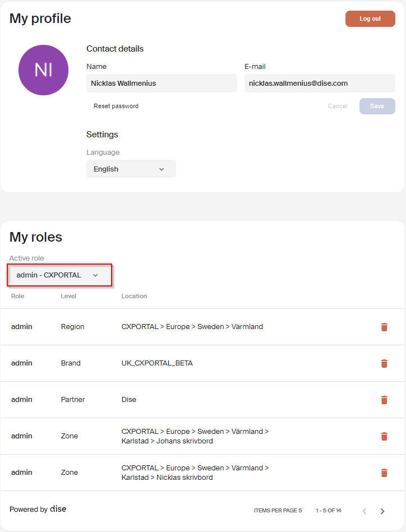Click the My profile heading
The image size is (406, 532).
click(40, 18)
